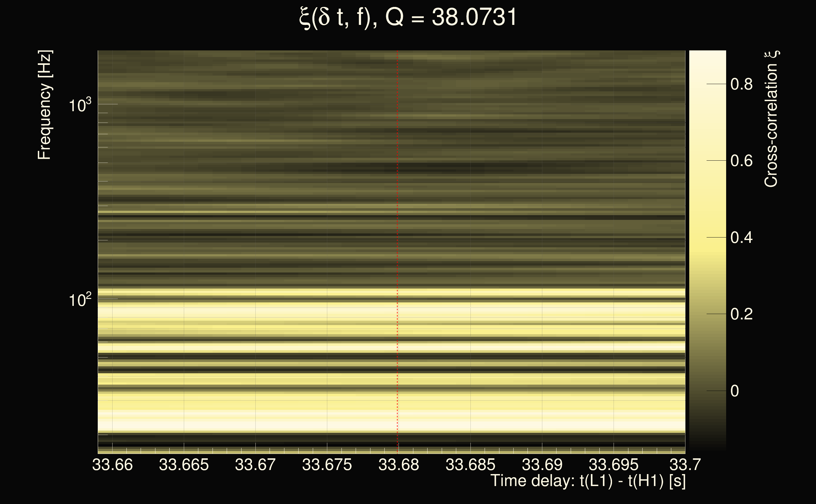The height and width of the screenshot is (504, 816).
Task: Click the 0.6 colorbar tick label
Action: click(741, 161)
